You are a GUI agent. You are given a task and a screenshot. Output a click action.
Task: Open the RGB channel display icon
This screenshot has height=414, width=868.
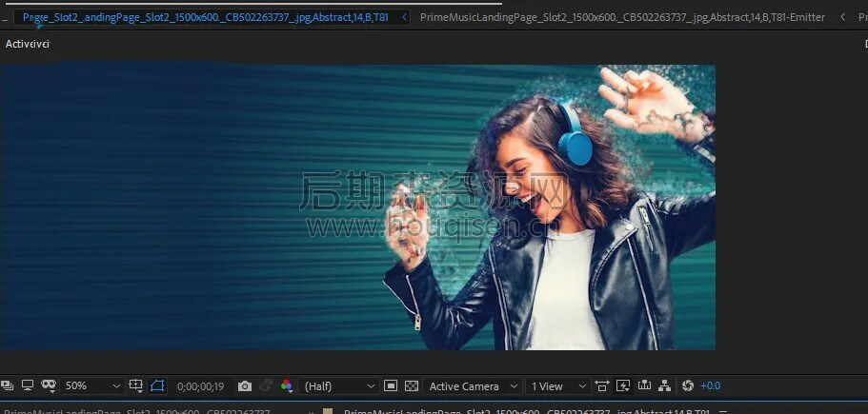pyautogui.click(x=287, y=385)
